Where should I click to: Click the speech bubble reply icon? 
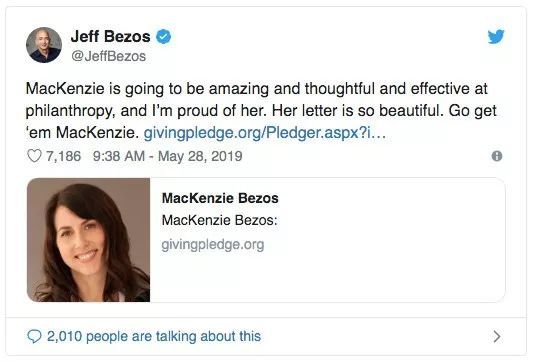coord(34,336)
